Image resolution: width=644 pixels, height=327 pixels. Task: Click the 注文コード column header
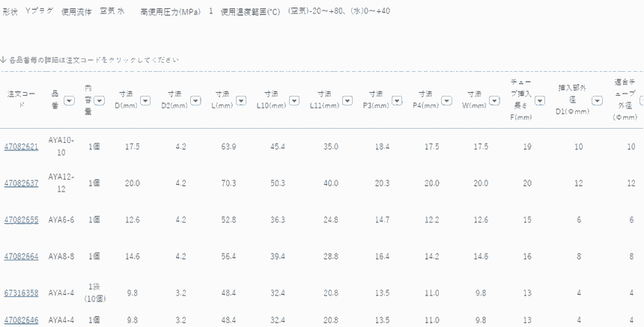[21, 100]
